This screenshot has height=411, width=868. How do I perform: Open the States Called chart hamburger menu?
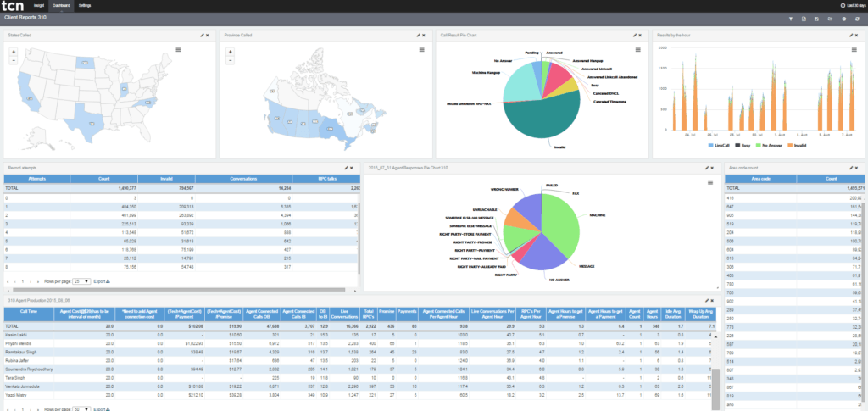178,50
